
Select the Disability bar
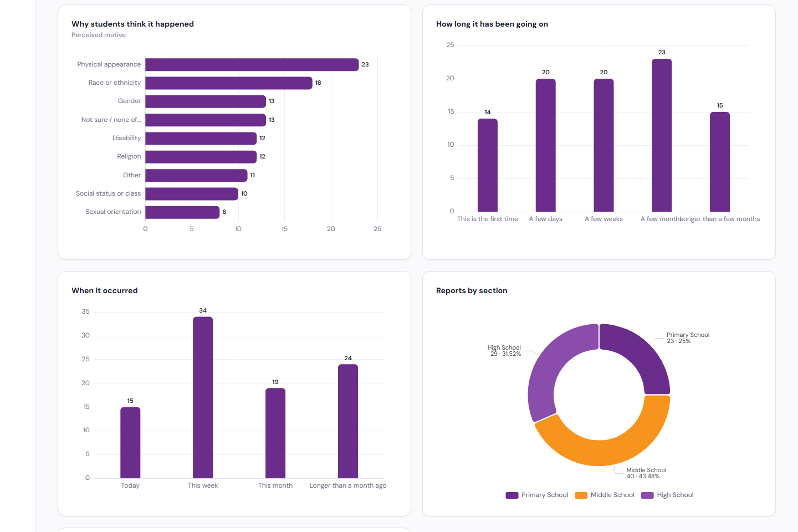click(x=201, y=138)
